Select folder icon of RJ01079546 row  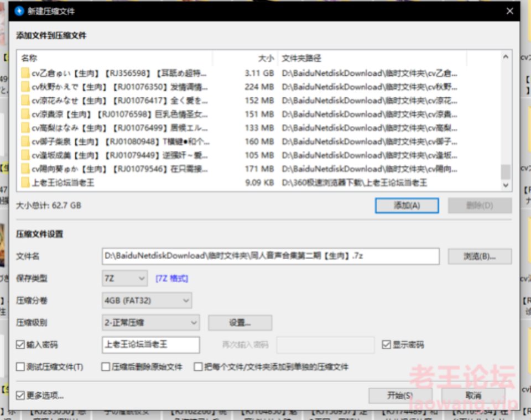coord(25,169)
